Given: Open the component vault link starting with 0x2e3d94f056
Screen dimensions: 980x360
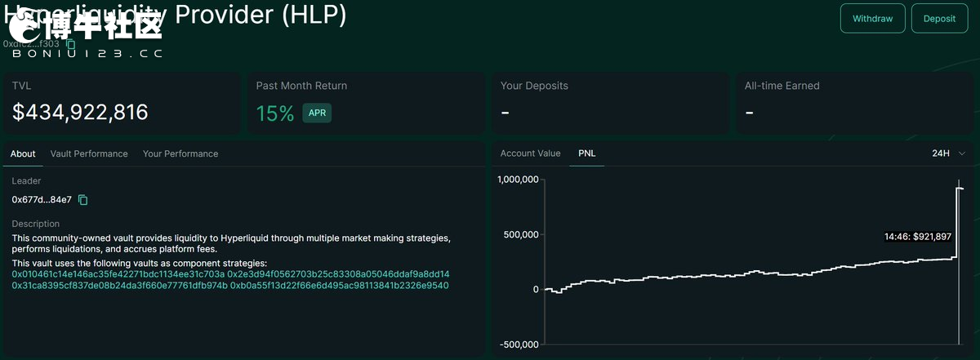Looking at the screenshot, I should pos(338,274).
